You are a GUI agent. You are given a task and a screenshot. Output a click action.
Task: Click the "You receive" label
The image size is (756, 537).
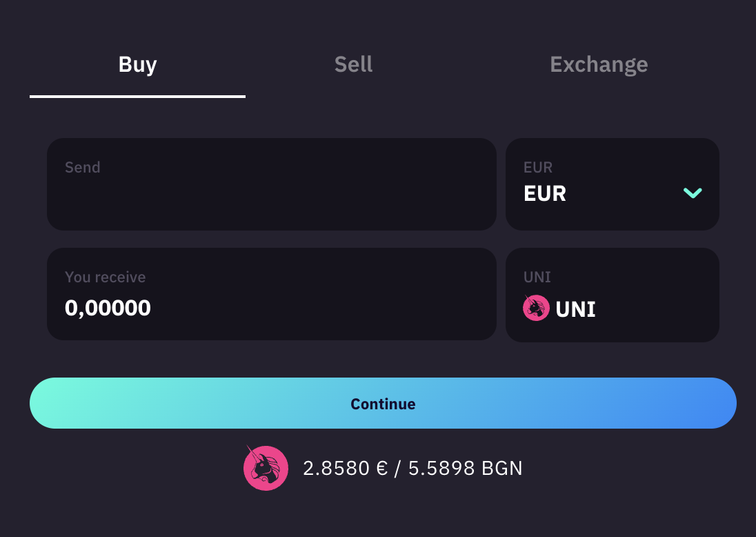point(105,277)
